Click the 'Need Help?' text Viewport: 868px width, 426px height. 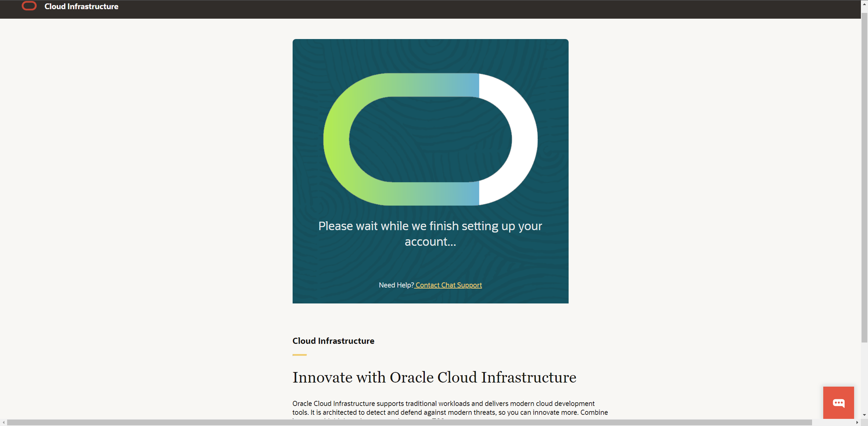tap(396, 285)
